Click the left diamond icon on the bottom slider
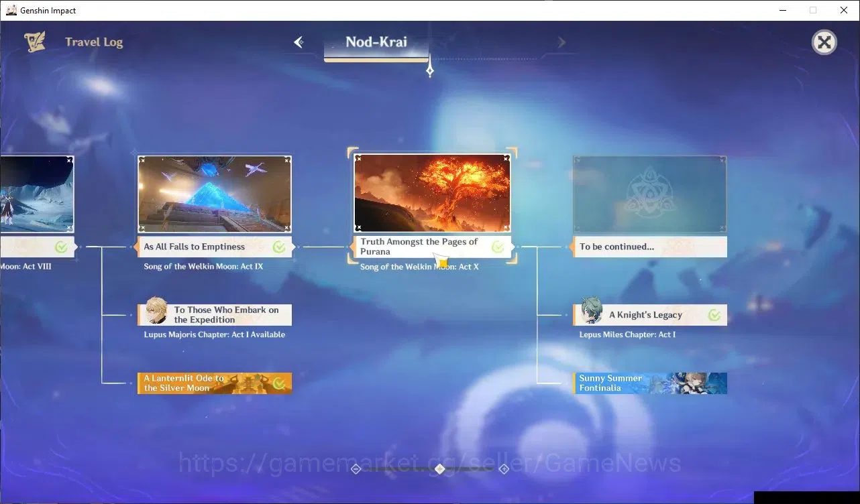The height and width of the screenshot is (504, 860). pyautogui.click(x=356, y=468)
